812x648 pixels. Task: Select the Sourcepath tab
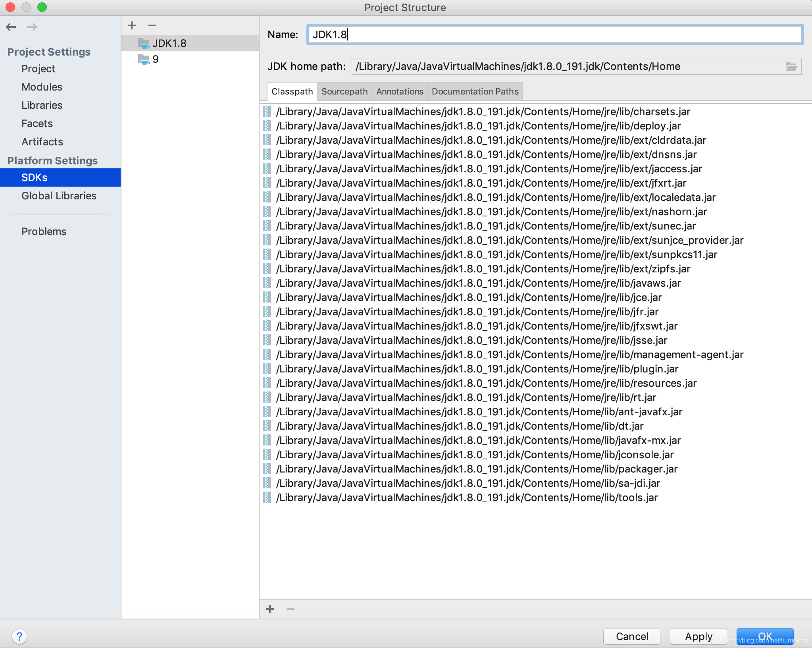tap(343, 91)
